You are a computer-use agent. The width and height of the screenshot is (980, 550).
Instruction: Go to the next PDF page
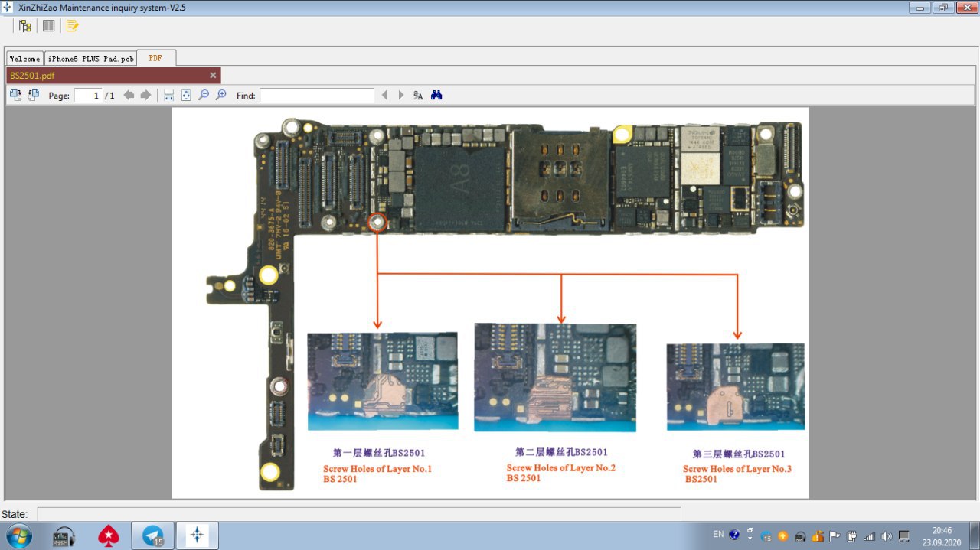pos(145,96)
